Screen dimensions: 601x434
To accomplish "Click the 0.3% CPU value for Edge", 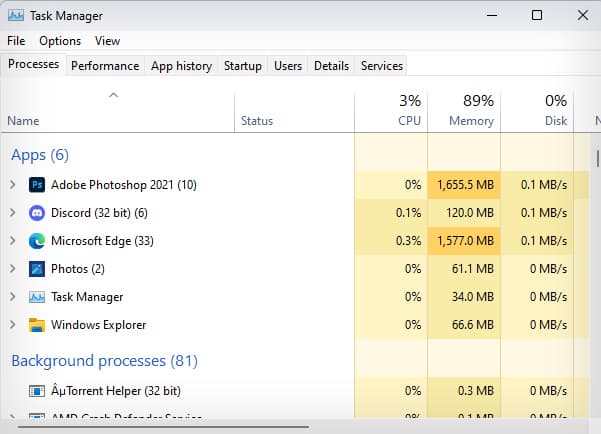I will pos(408,241).
